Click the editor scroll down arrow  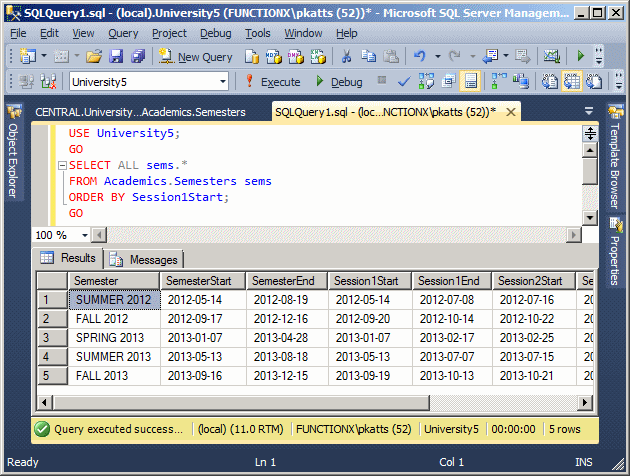(589, 218)
